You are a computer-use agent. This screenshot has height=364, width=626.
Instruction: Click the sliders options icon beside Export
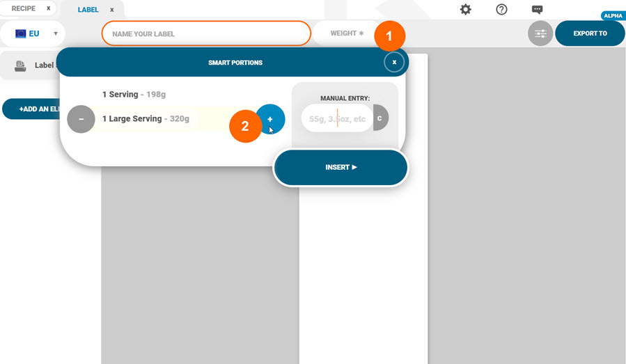540,33
